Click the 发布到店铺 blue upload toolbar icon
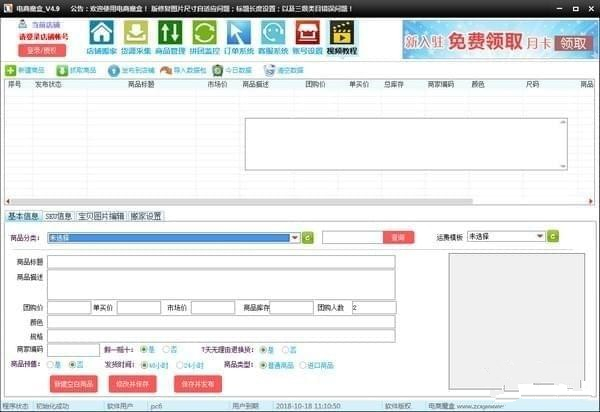Image resolution: width=600 pixels, height=412 pixels. tap(114, 70)
